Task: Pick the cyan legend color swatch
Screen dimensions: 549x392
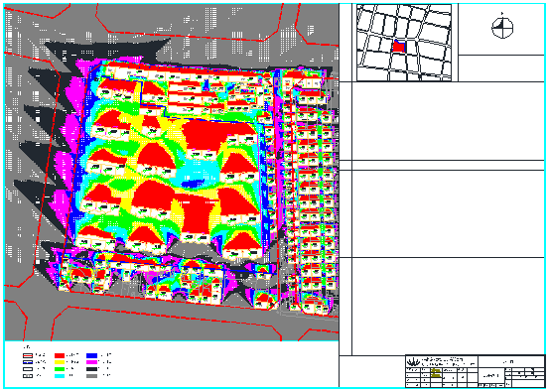Action: [x=60, y=376]
